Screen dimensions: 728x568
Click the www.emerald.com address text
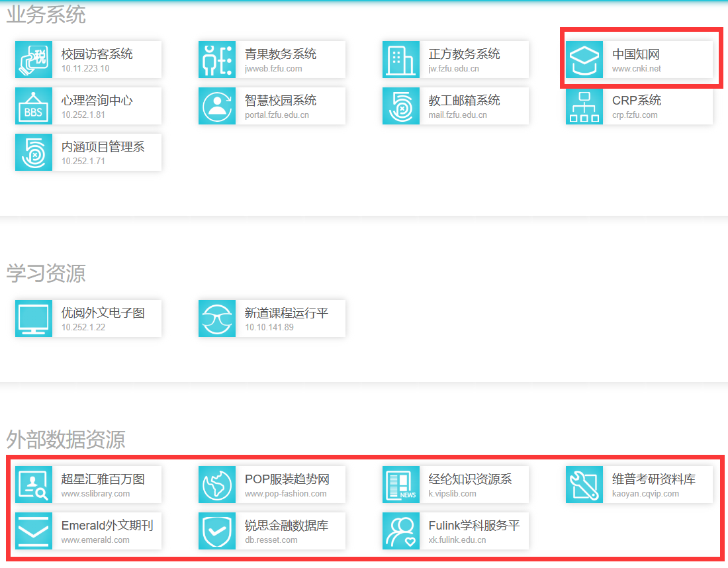coord(95,540)
